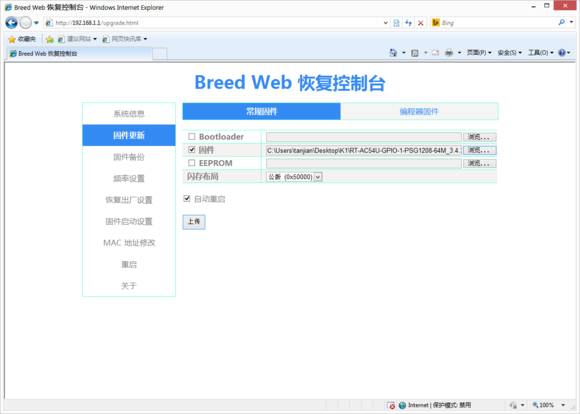Open the 安全(S) Safety menu

tap(509, 53)
